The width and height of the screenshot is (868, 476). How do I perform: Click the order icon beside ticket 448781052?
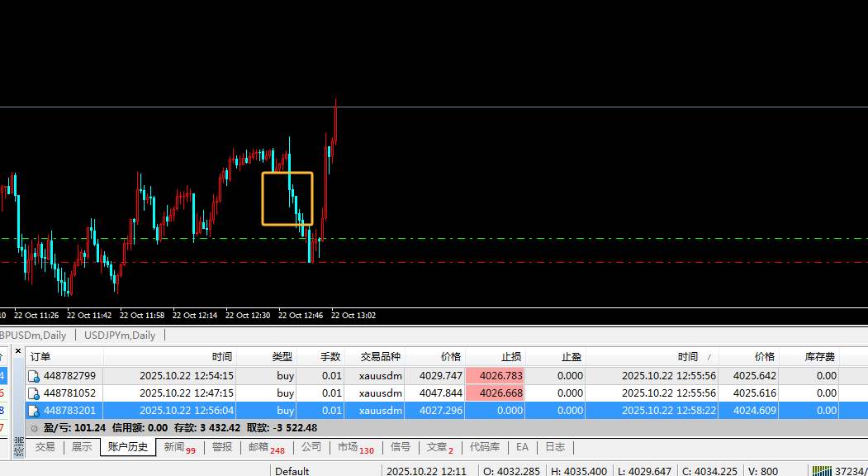tap(35, 393)
